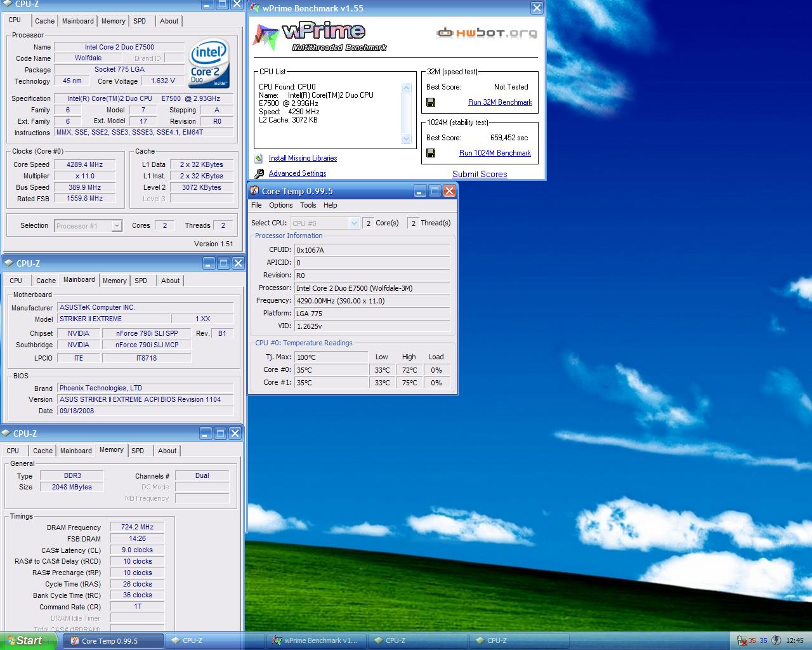Open the Help menu in Core Temp
812x650 pixels.
tap(330, 206)
